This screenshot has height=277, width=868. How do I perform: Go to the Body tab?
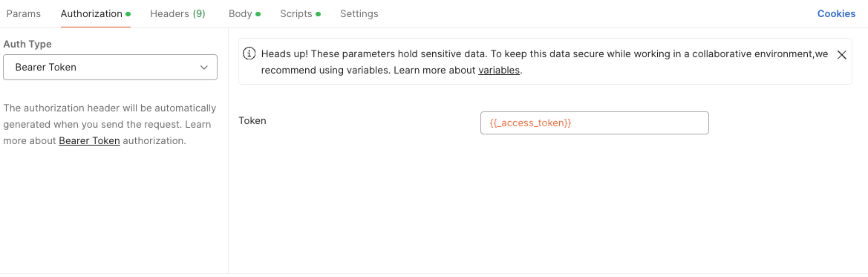point(241,14)
